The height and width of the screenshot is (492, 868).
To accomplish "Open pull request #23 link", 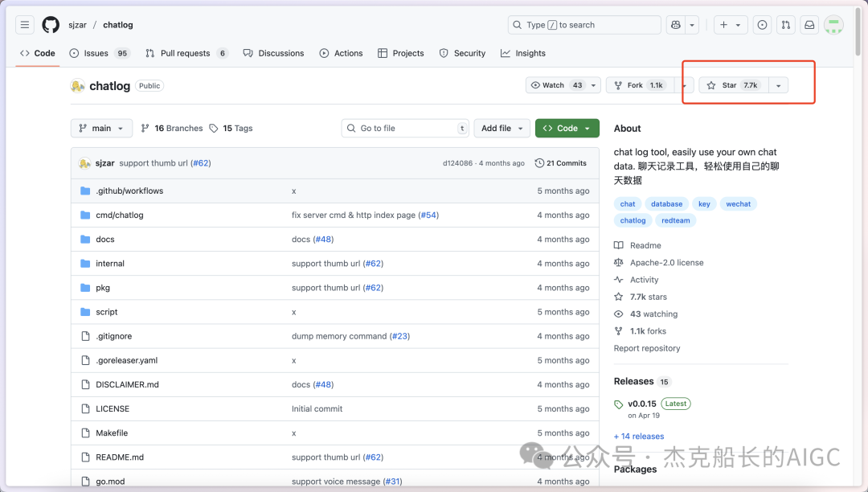I will point(400,336).
